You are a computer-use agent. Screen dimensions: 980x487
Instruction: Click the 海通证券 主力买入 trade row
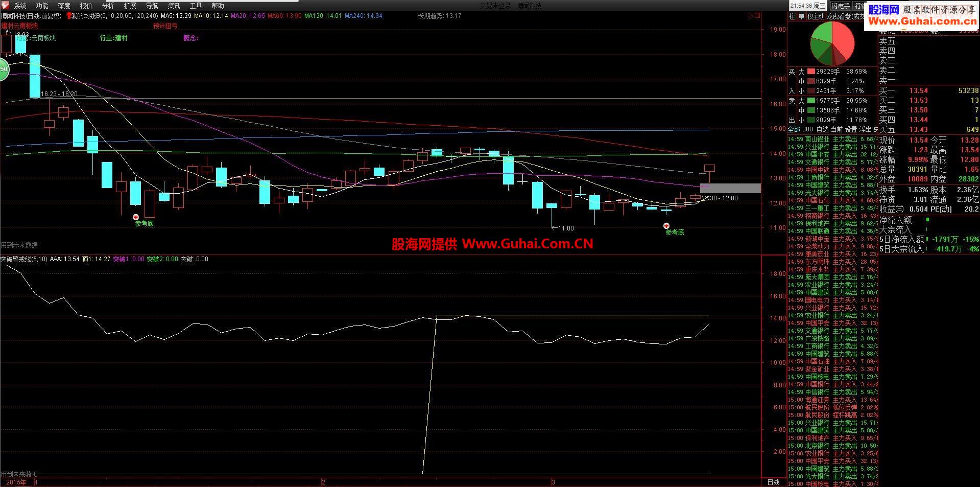[832, 400]
